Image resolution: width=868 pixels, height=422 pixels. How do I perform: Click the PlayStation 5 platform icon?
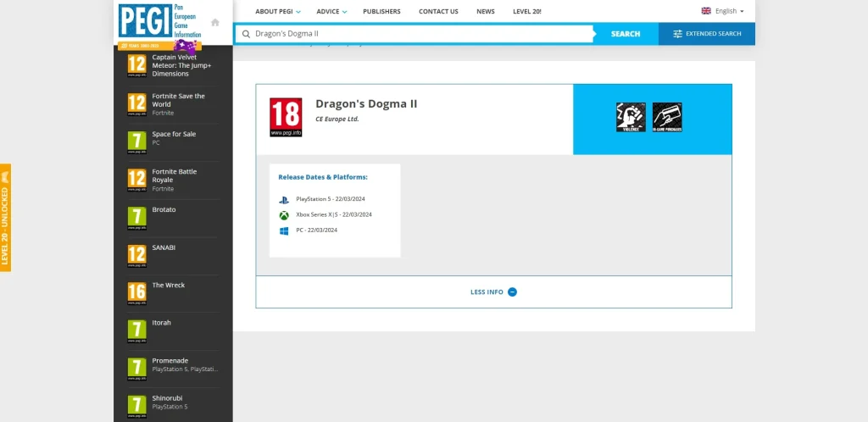coord(284,199)
